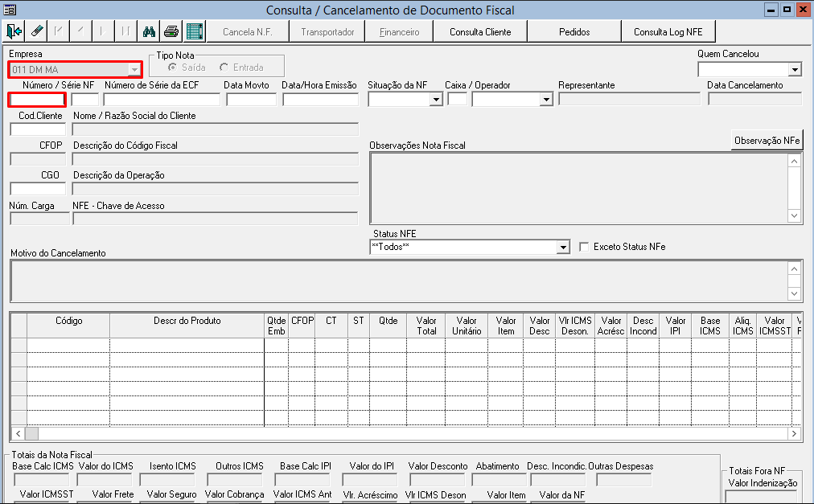
Task: Click the Valor Desconto total field
Action: point(437,480)
